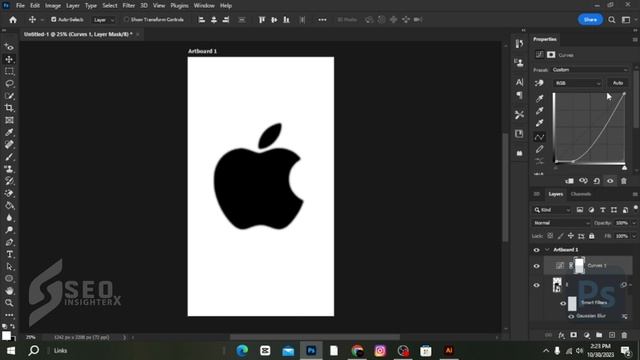Select the Zoom tool in left toolbar

[9, 303]
